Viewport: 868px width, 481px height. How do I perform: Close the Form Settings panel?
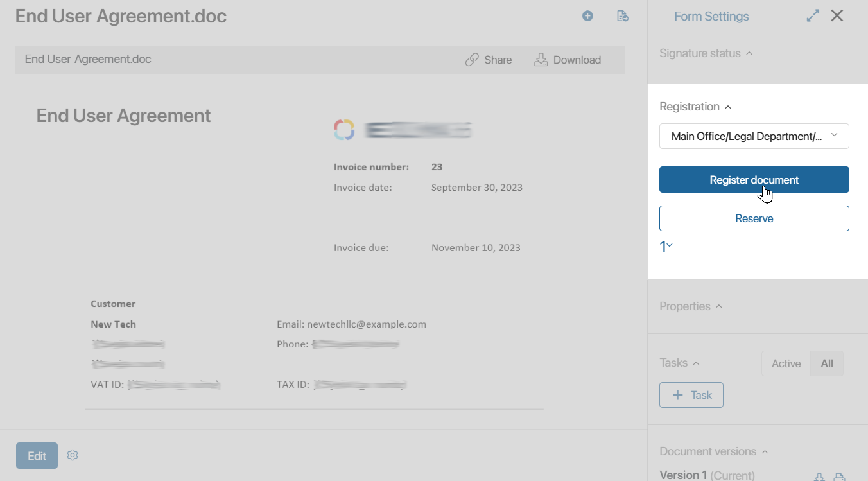(837, 16)
